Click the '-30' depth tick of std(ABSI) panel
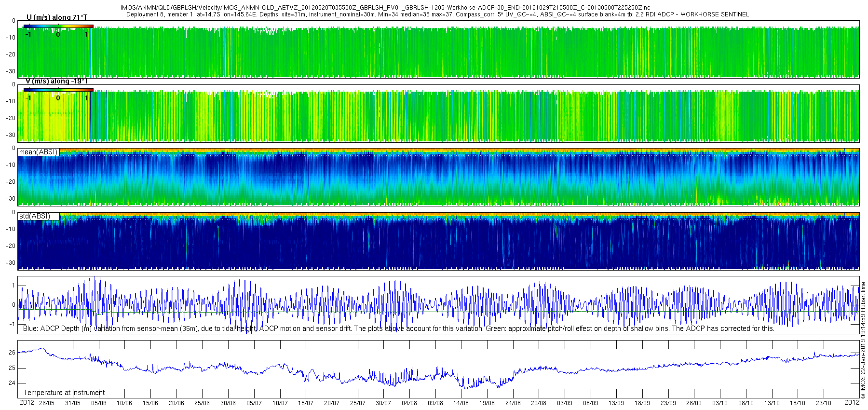This screenshot has width=868, height=410. coord(11,263)
